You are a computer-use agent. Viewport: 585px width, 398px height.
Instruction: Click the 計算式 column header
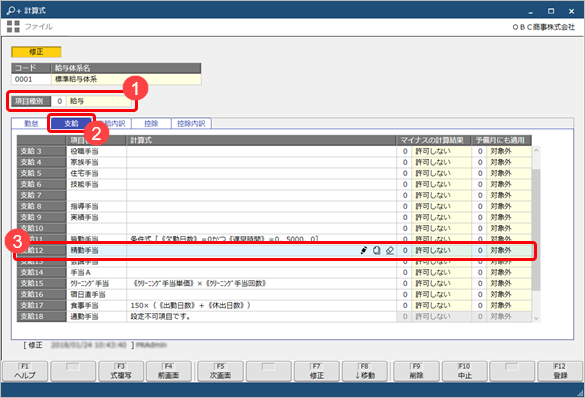coord(261,140)
